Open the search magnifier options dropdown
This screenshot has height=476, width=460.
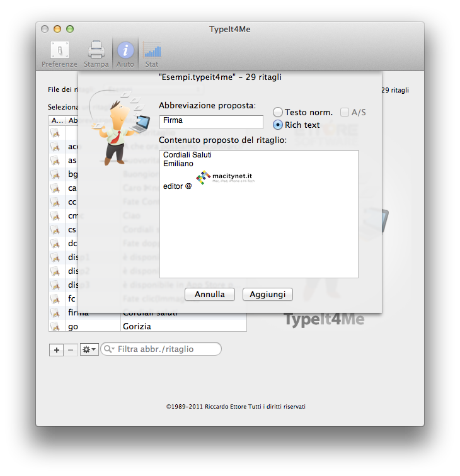109,349
